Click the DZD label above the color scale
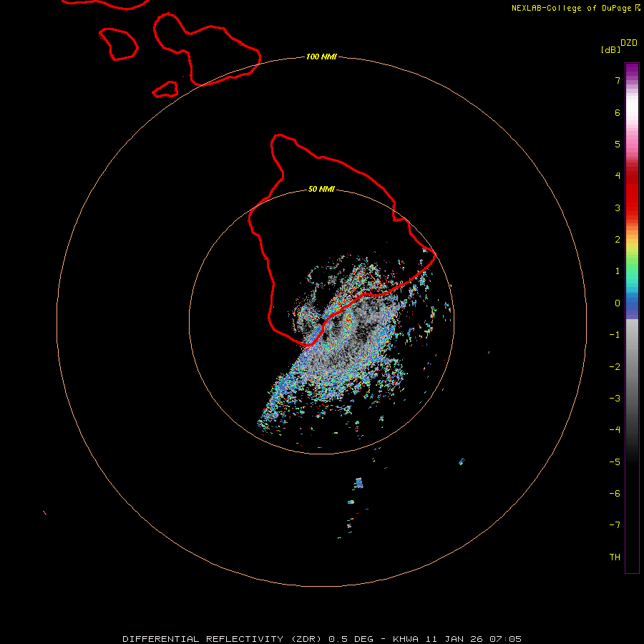Image resolution: width=644 pixels, height=644 pixels. [629, 43]
